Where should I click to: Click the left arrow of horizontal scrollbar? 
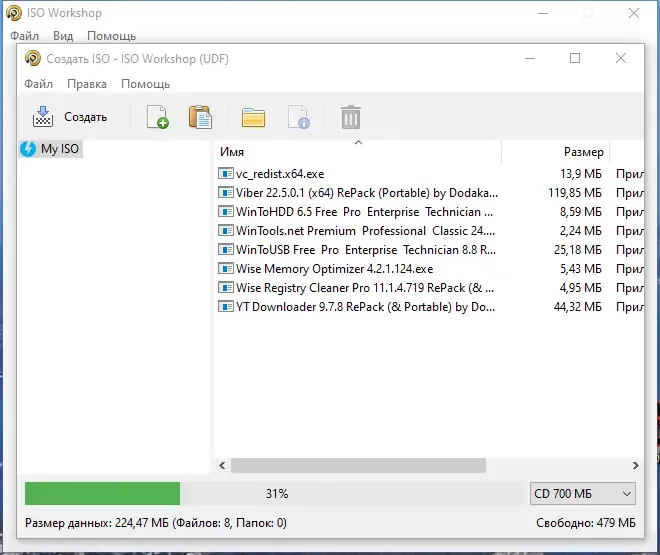pyautogui.click(x=222, y=465)
